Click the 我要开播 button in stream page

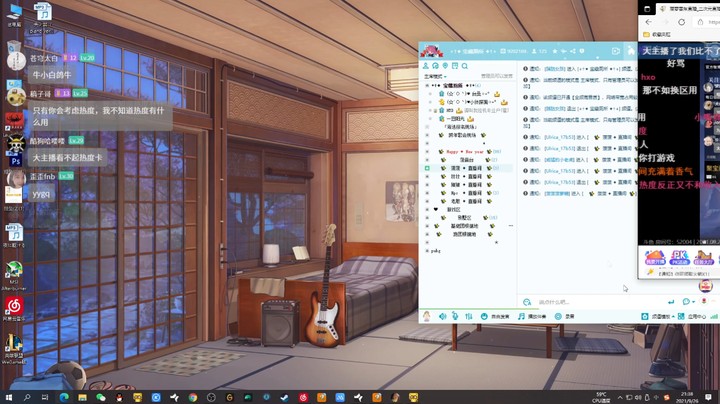pos(655,258)
